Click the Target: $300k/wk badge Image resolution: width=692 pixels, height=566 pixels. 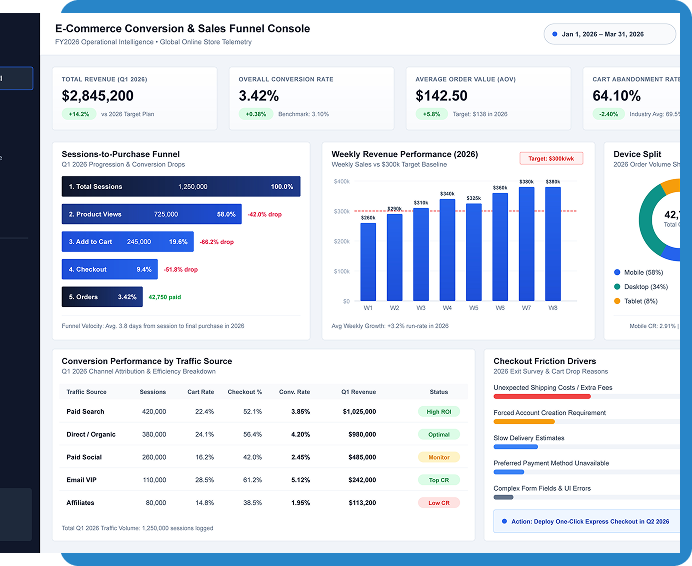click(551, 158)
